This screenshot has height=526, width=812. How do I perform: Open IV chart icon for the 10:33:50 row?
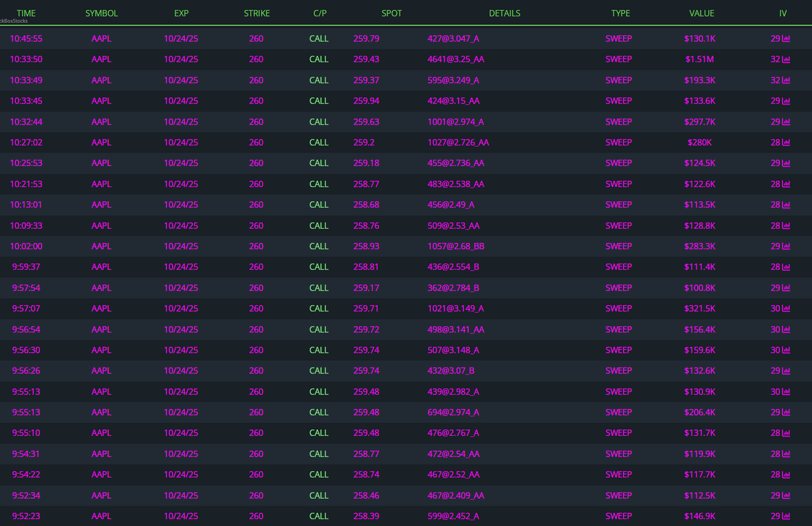pos(786,60)
